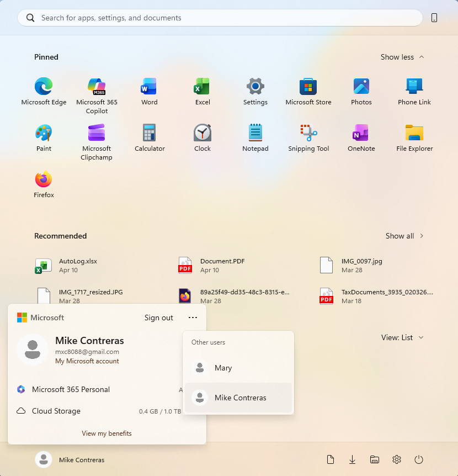Click the phone icon beside search bar
The image size is (458, 476).
click(434, 18)
